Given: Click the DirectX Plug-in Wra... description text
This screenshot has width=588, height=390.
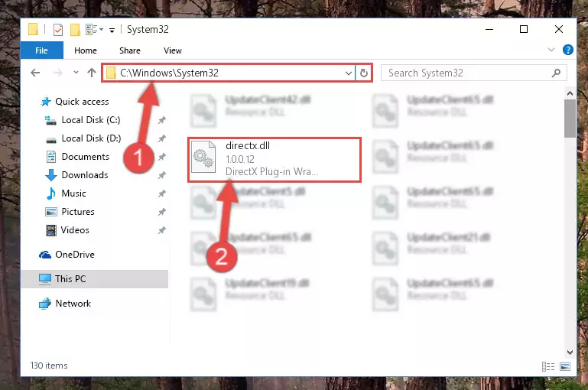Looking at the screenshot, I should [271, 172].
